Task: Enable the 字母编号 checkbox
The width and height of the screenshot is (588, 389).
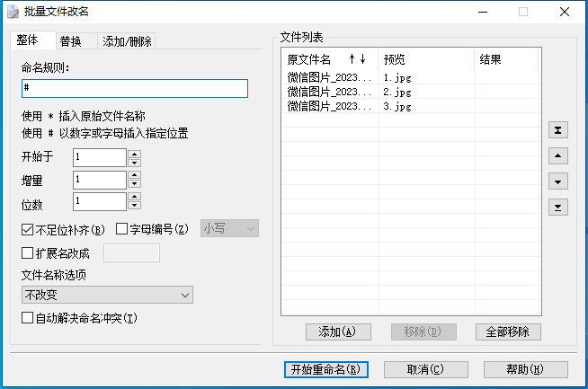Action: click(x=122, y=229)
